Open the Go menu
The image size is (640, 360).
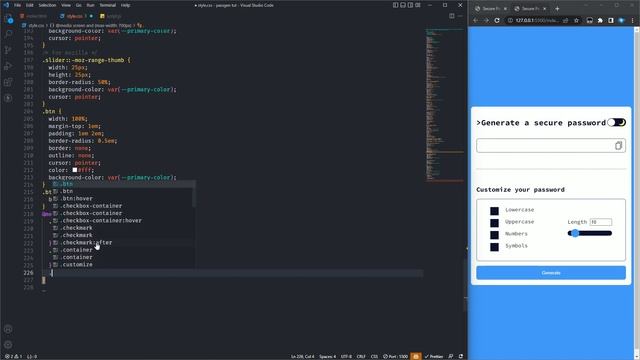[78, 5]
